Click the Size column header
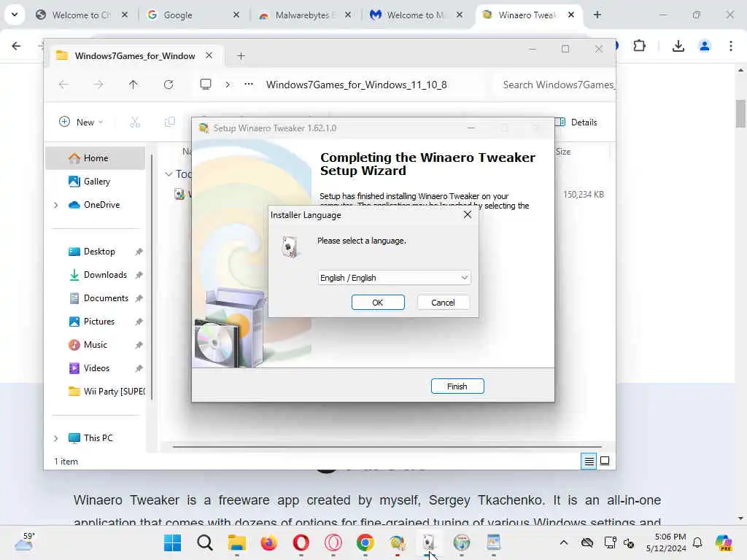Viewport: 747px width, 560px height. point(563,152)
